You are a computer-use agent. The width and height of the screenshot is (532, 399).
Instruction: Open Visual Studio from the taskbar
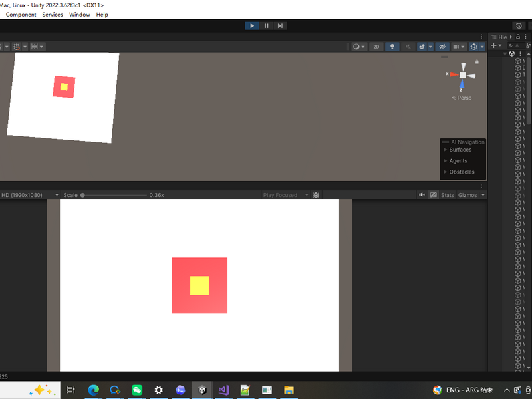pyautogui.click(x=224, y=390)
